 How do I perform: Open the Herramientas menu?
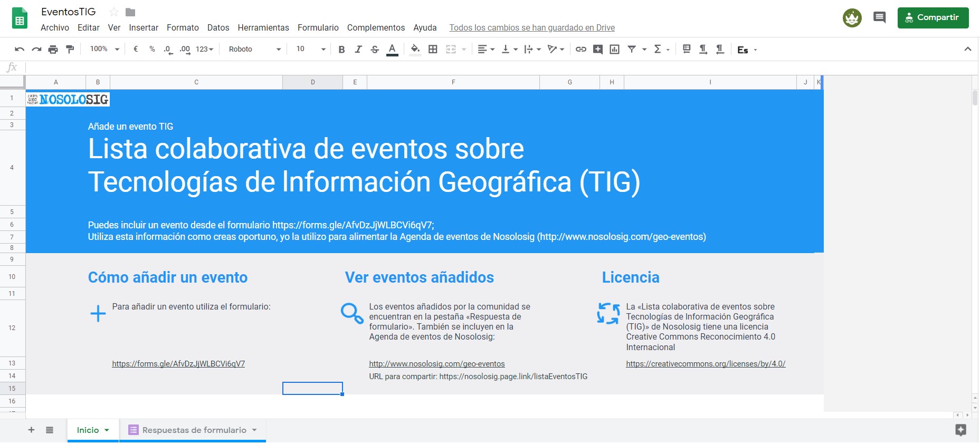(263, 27)
